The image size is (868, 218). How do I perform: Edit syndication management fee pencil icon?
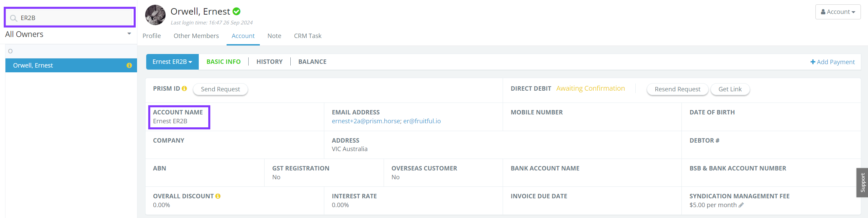click(x=741, y=205)
